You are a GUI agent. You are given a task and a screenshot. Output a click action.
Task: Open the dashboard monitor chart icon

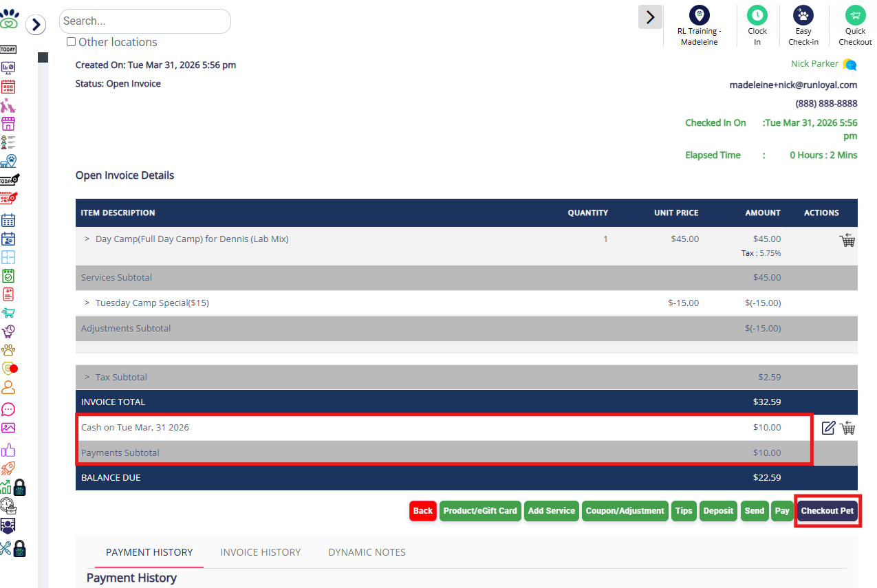pos(8,67)
